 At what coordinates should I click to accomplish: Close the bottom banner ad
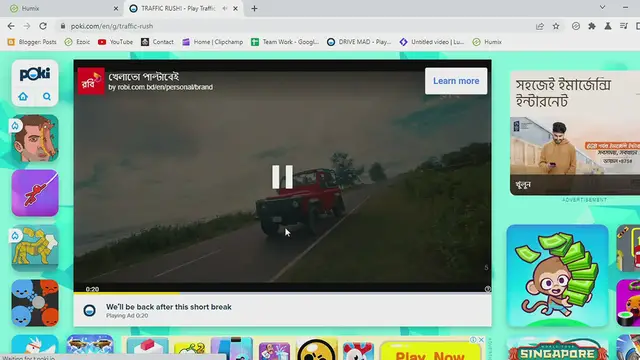[x=481, y=340]
